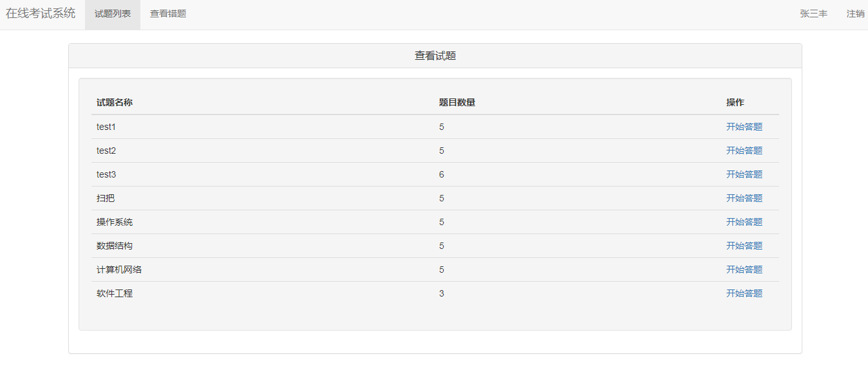868x366 pixels.
Task: Click the 题目数量 column header
Action: [x=457, y=102]
